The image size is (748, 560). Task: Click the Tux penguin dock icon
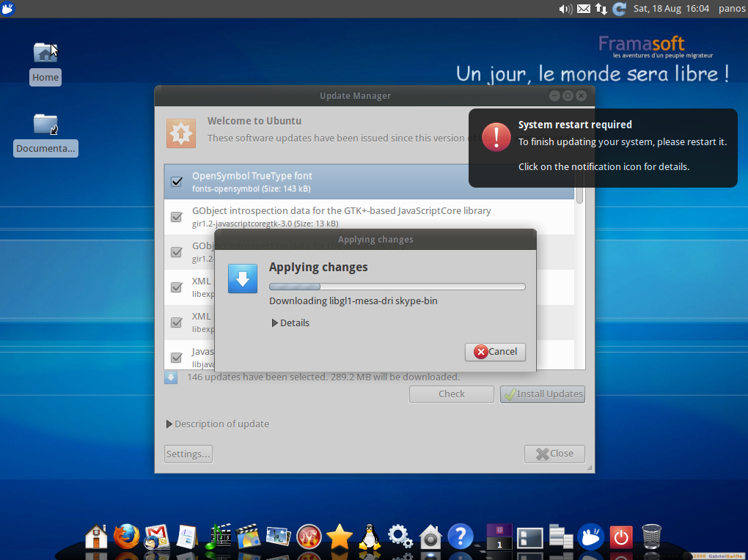(370, 537)
